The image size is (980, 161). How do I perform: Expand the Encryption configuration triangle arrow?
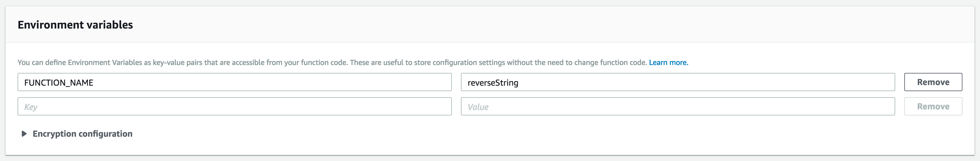24,134
